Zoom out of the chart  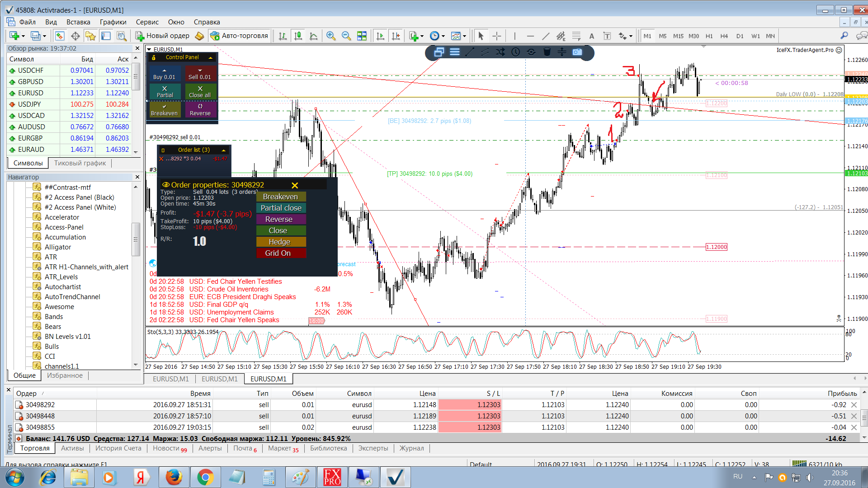[x=346, y=36]
